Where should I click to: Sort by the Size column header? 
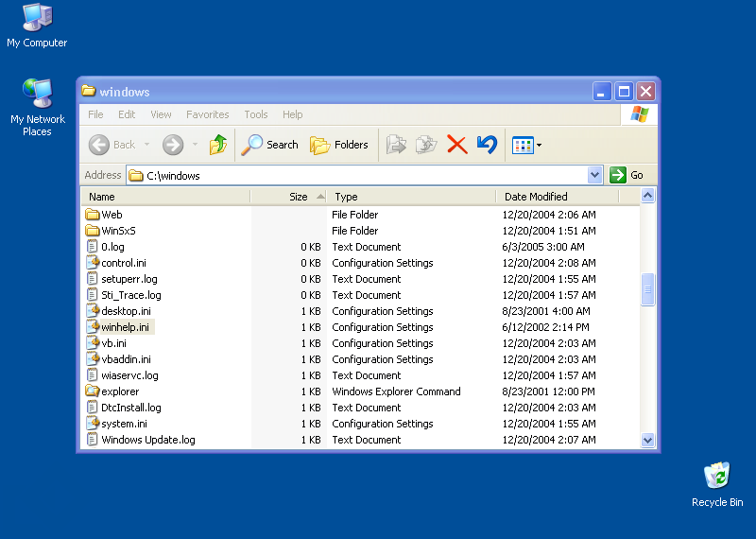click(x=288, y=197)
